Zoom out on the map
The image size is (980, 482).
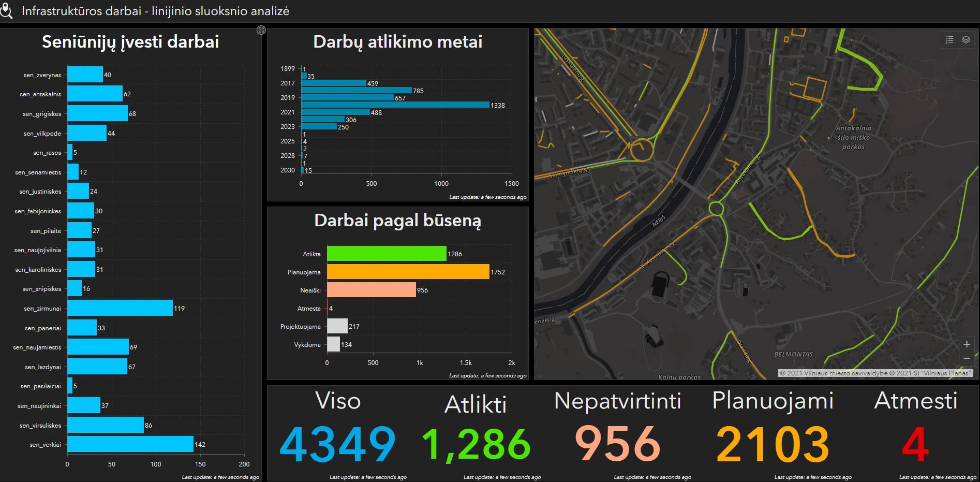point(966,358)
